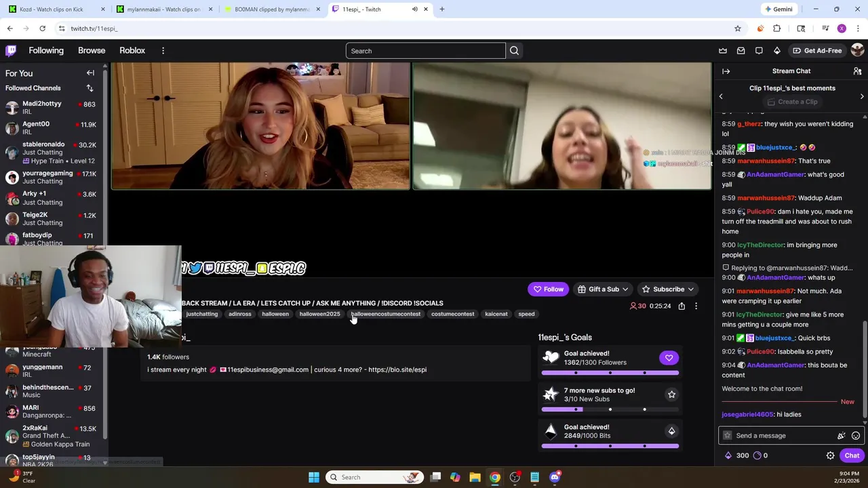Viewport: 868px width, 488px height.
Task: Click the browser address bar
Action: click(x=393, y=28)
